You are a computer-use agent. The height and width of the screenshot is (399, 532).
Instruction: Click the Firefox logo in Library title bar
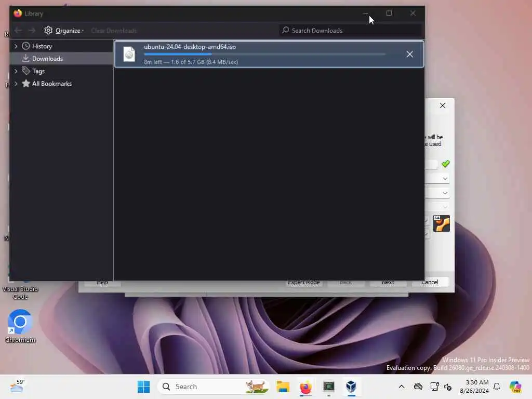[x=18, y=13]
